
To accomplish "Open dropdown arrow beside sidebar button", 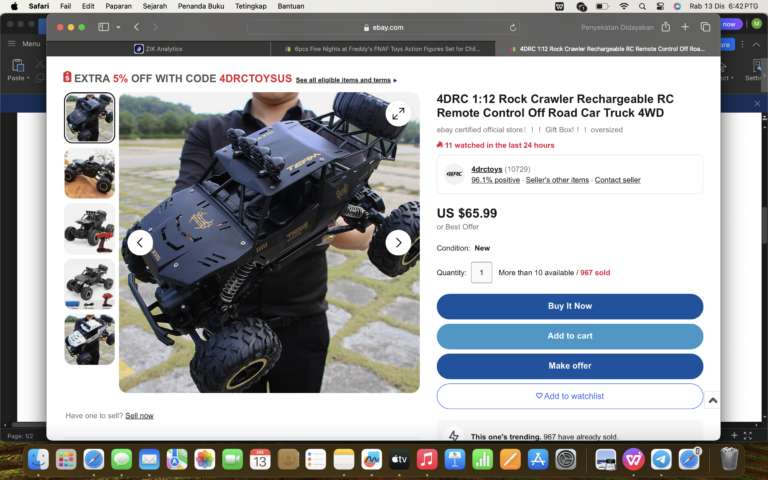I will pyautogui.click(x=118, y=27).
